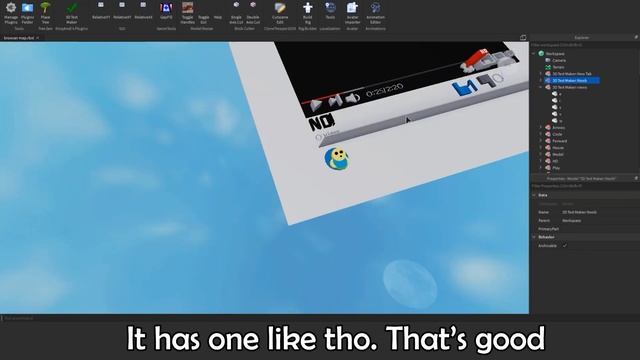
Task: Collapse the Data properties section
Action: (534, 195)
